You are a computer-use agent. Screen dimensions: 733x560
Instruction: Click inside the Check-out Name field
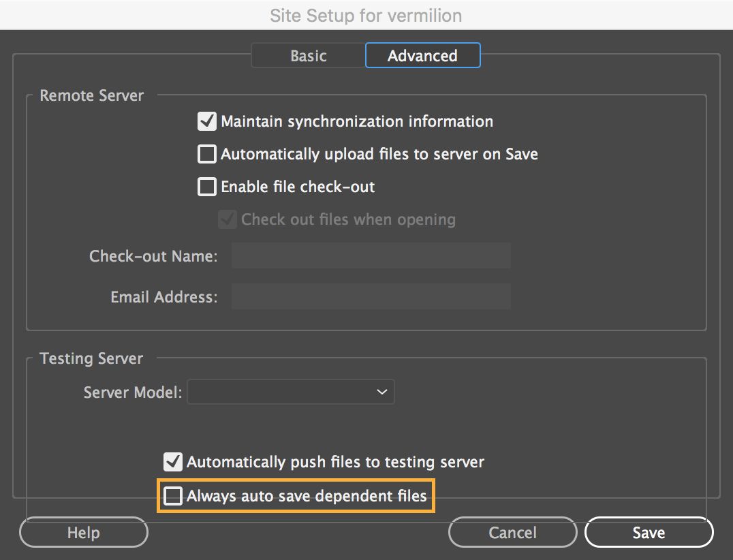click(371, 255)
